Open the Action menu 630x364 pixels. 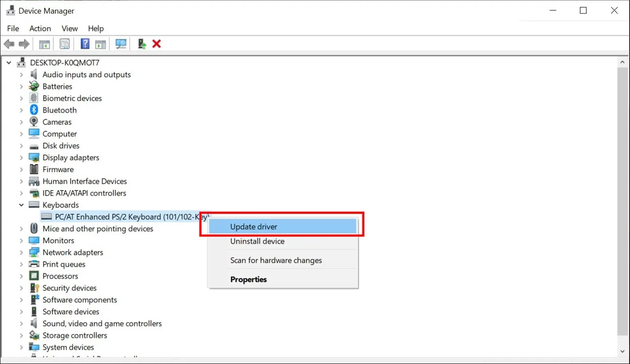click(40, 29)
